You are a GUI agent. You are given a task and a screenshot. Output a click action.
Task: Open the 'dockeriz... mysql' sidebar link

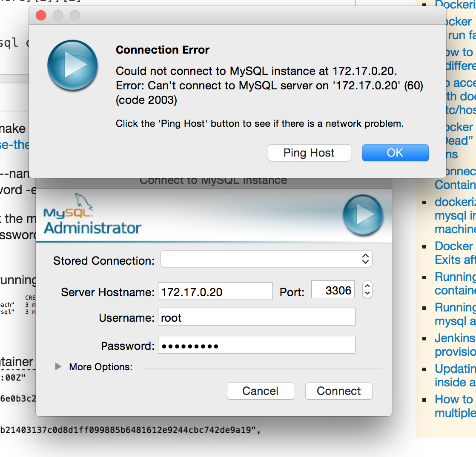[x=455, y=215]
